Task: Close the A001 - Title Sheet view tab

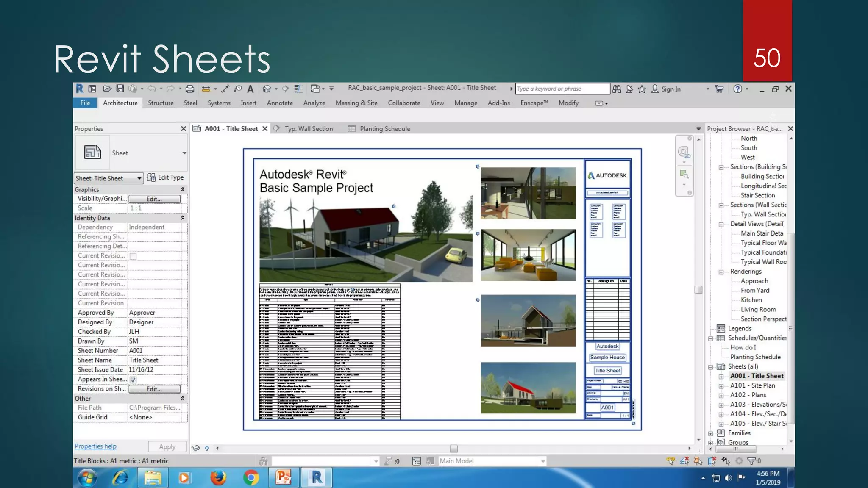Action: tap(265, 129)
